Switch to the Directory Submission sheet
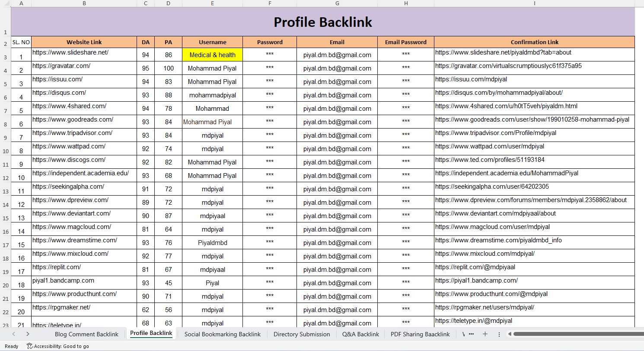644x351 pixels. click(302, 334)
